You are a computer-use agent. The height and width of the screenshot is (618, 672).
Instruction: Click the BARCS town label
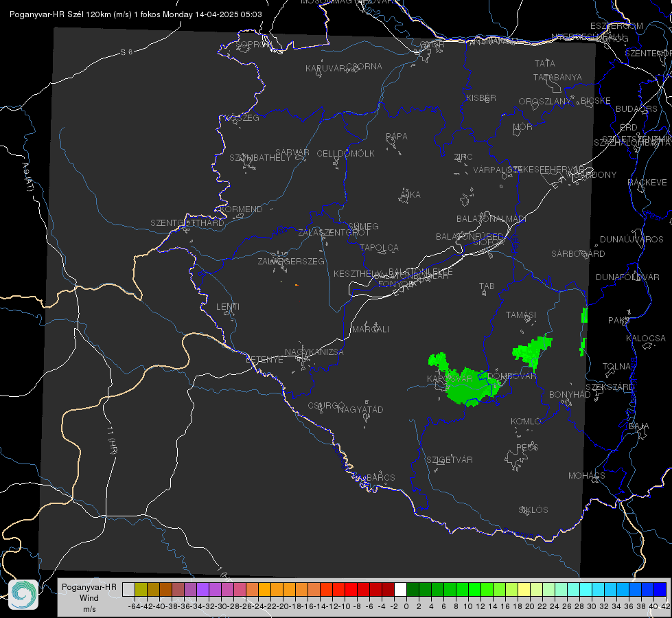point(380,478)
